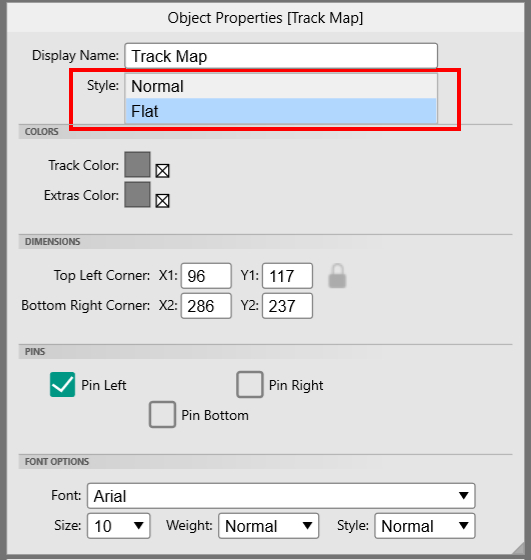Click the reset icon beside Extras Color

(x=162, y=201)
